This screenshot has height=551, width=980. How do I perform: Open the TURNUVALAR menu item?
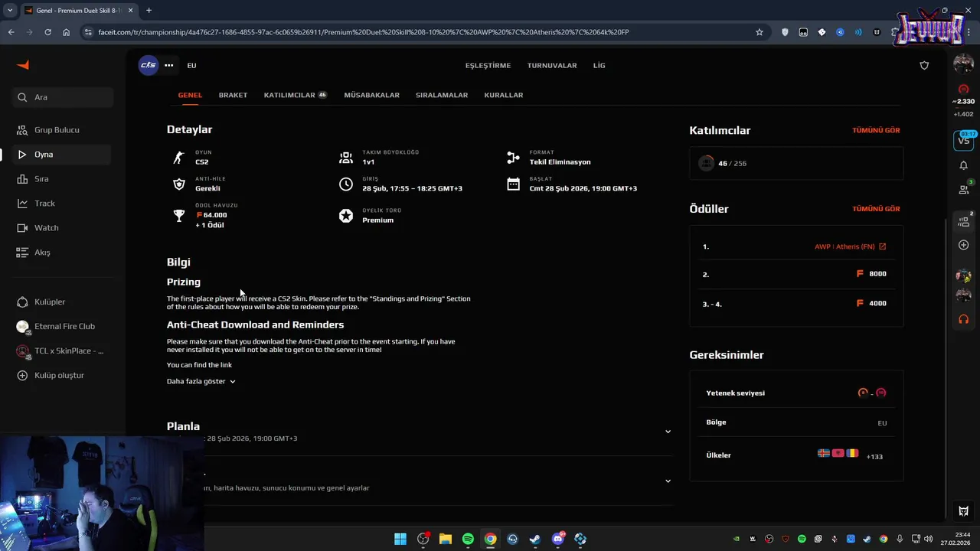tap(552, 66)
